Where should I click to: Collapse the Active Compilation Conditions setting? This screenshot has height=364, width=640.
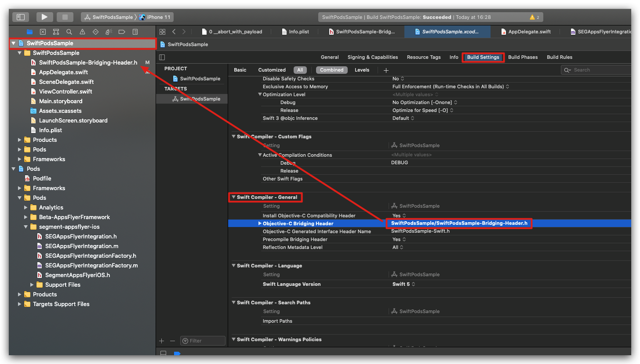(x=260, y=155)
